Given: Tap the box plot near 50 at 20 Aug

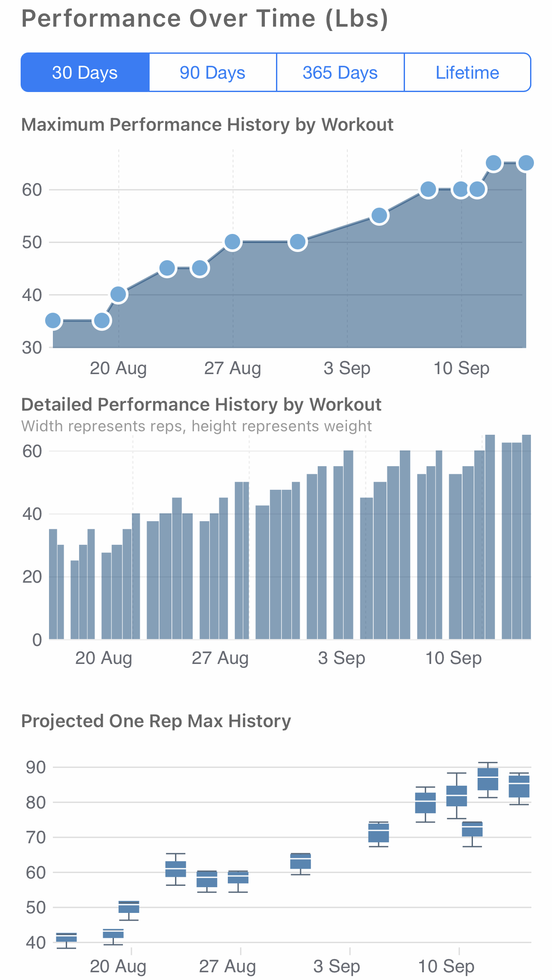Looking at the screenshot, I should pyautogui.click(x=129, y=907).
